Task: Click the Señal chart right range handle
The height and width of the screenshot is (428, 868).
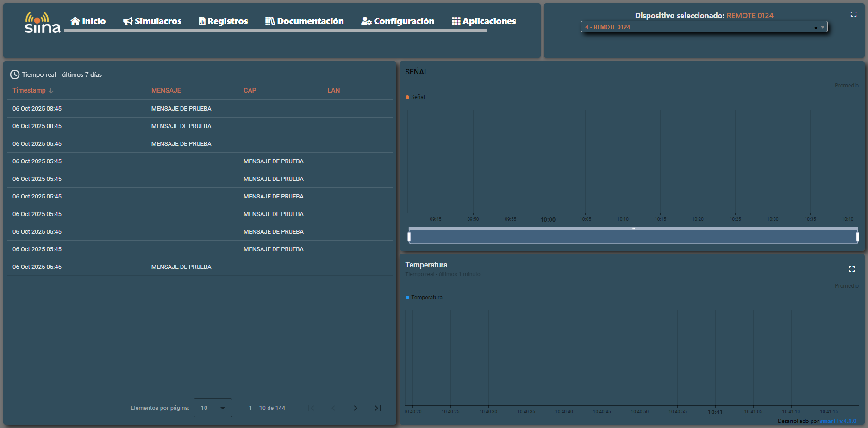Action: 857,237
